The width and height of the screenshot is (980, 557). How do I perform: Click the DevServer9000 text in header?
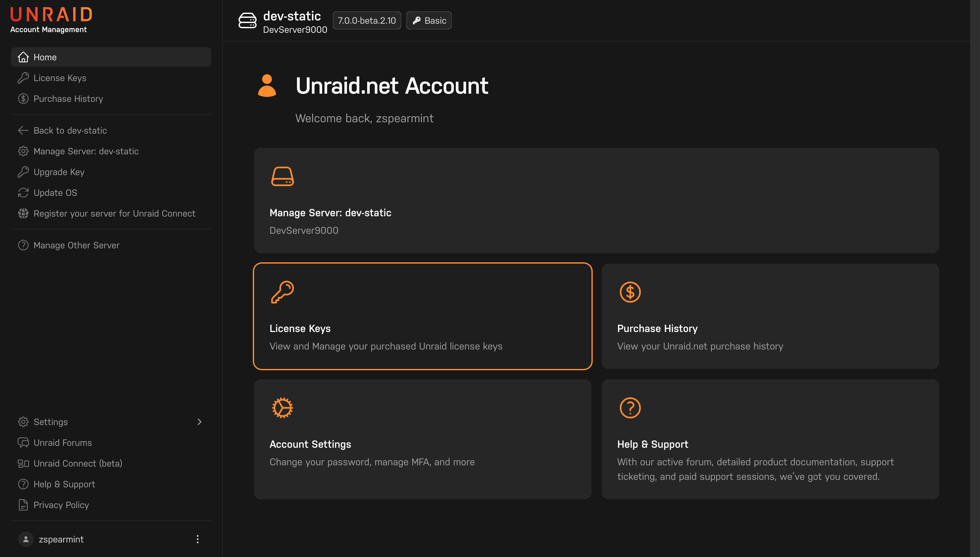coord(295,30)
